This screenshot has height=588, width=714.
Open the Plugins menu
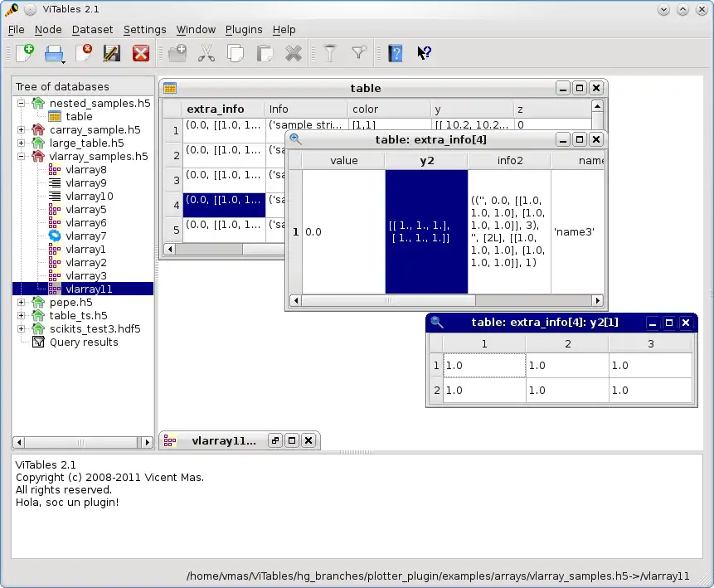(x=243, y=29)
